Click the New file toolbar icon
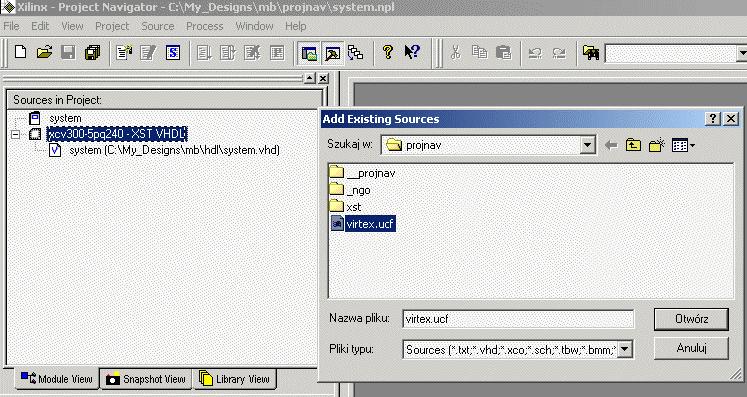This screenshot has width=747, height=397. point(20,51)
